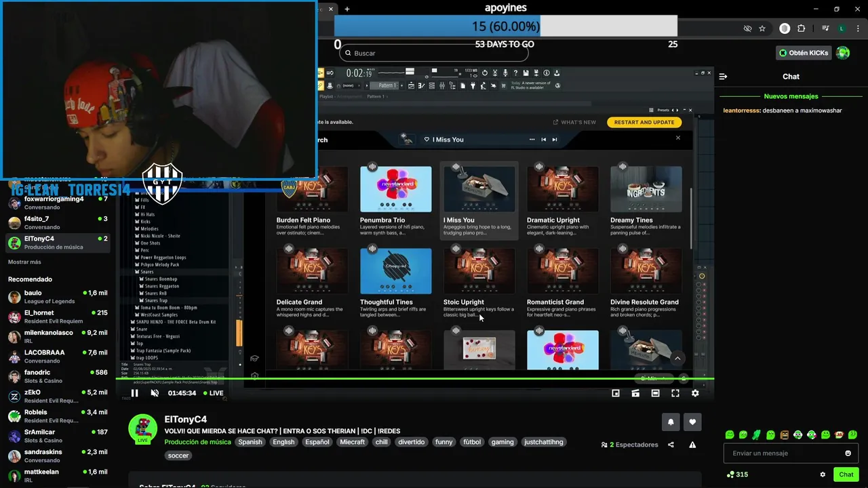Open the stream player settings gear

[695, 393]
